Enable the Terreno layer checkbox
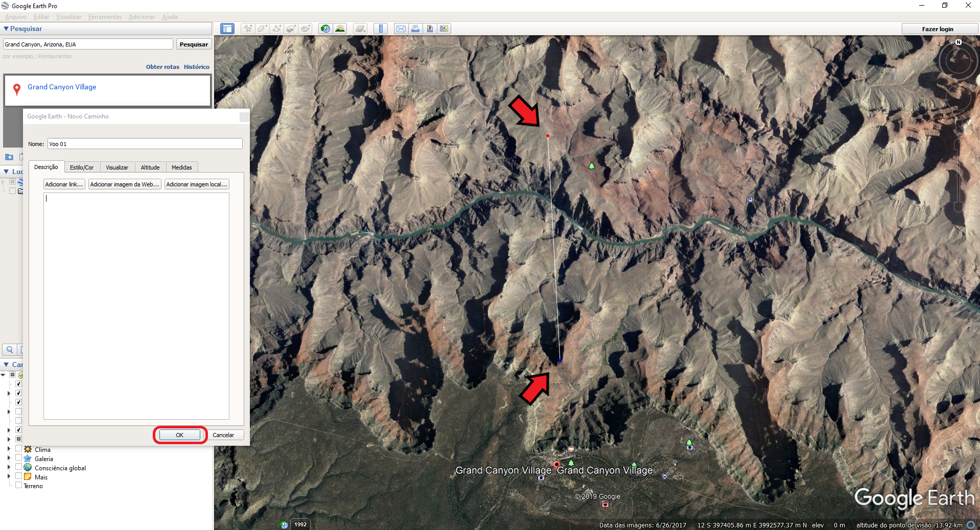The width and height of the screenshot is (980, 530). coord(18,485)
